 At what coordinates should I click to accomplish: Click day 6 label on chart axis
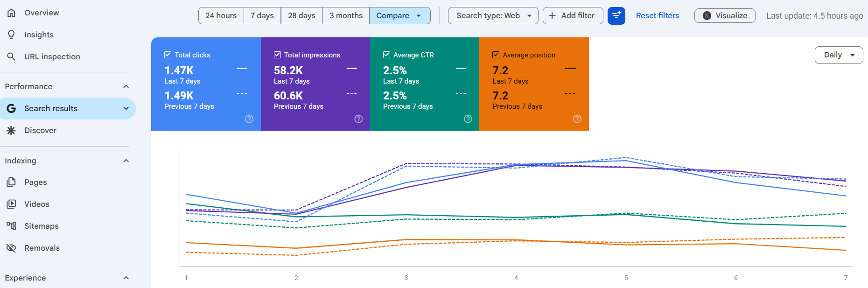pyautogui.click(x=736, y=278)
